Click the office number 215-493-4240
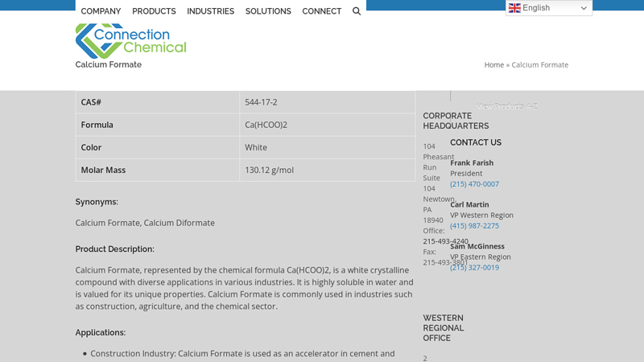Viewport: 644px width, 362px height. [x=446, y=241]
